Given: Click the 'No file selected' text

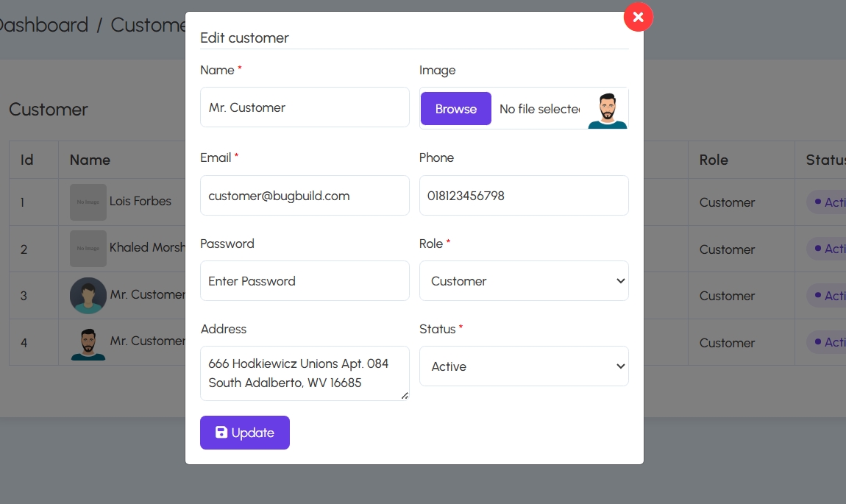Looking at the screenshot, I should pos(539,109).
